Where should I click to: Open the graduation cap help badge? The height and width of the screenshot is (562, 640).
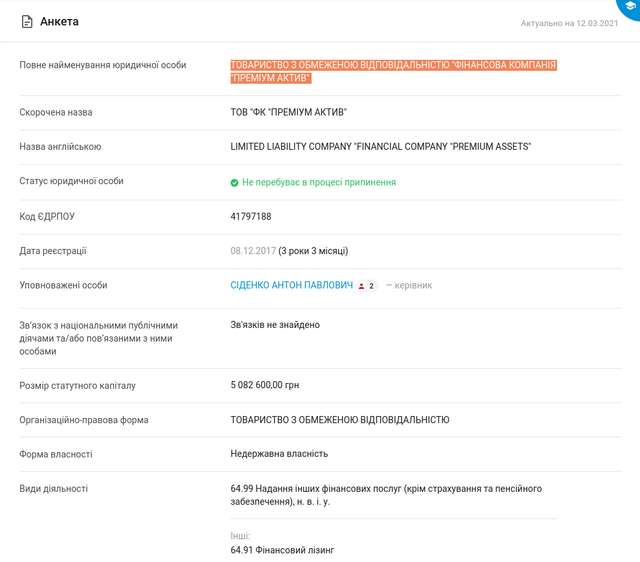click(629, 7)
